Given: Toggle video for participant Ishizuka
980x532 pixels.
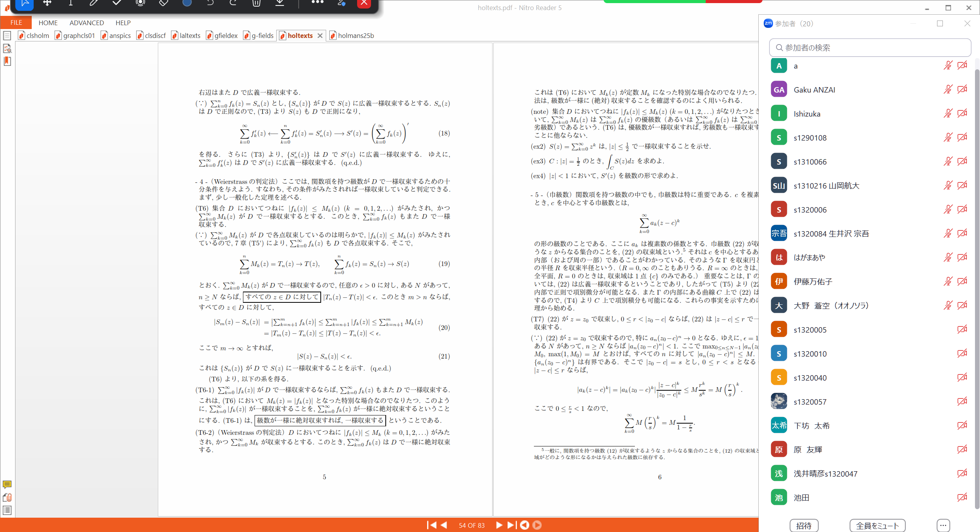Looking at the screenshot, I should (x=962, y=113).
